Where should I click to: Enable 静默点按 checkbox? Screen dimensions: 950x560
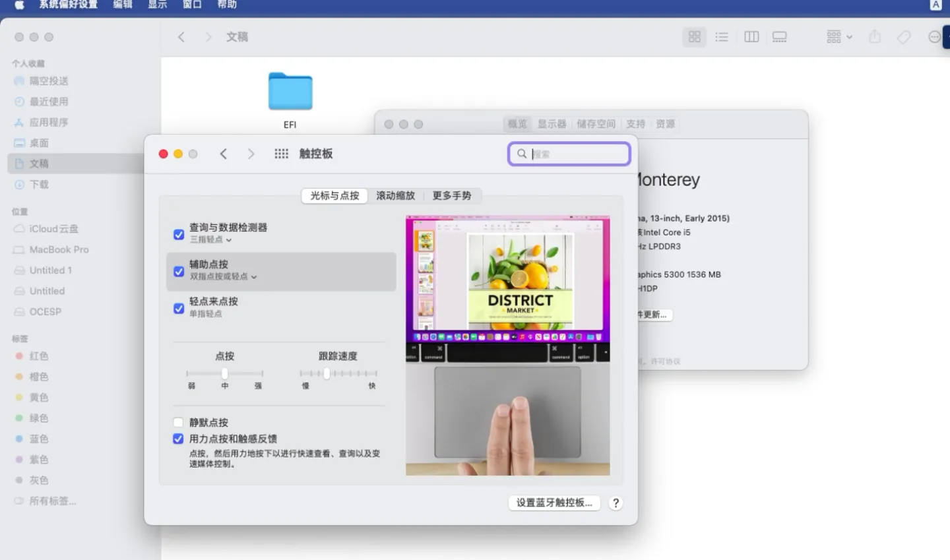pyautogui.click(x=178, y=422)
